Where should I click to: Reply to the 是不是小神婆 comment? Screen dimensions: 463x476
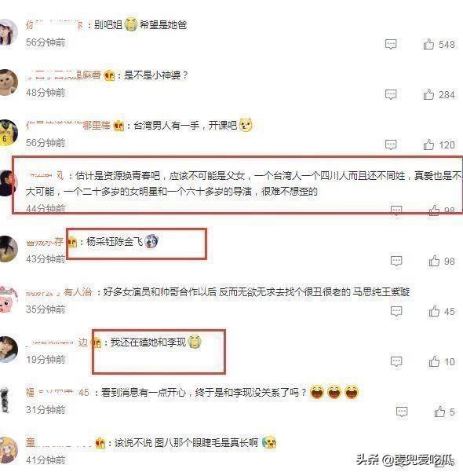pos(391,94)
